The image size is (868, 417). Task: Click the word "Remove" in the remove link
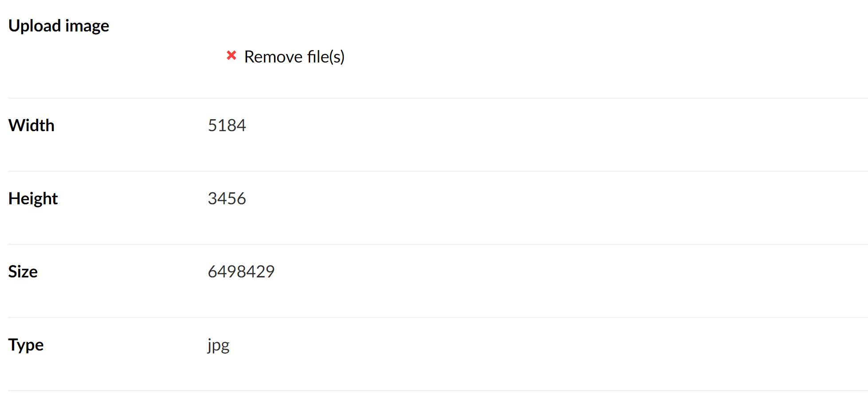point(273,57)
